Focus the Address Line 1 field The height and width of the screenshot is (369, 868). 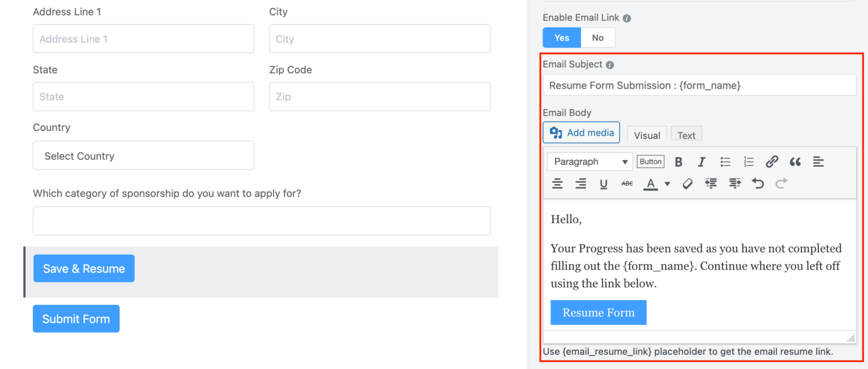coord(144,39)
